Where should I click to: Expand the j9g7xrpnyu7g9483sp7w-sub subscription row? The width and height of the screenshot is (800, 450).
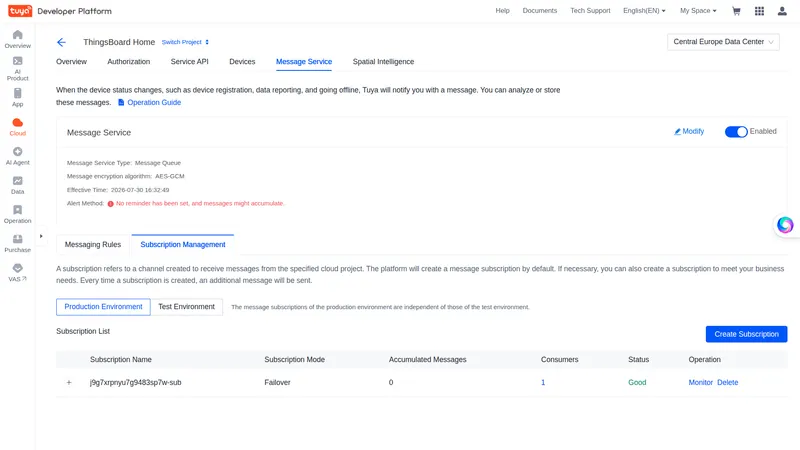[69, 382]
